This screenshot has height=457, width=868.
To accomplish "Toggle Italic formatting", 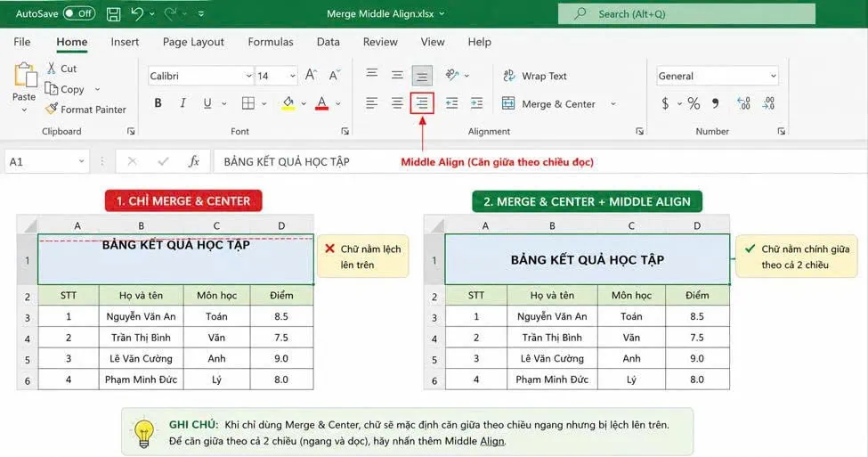I will (x=183, y=103).
